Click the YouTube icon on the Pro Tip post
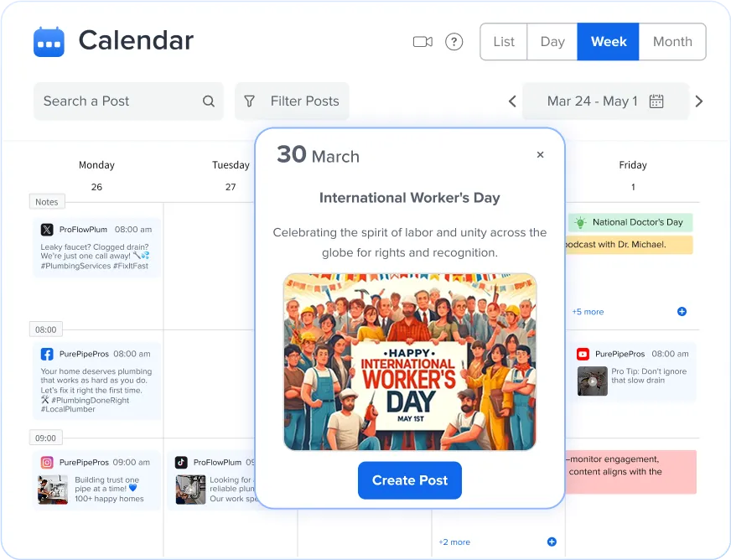 [584, 354]
